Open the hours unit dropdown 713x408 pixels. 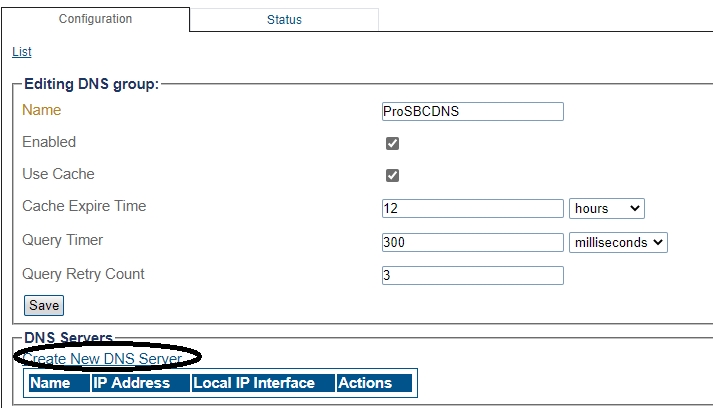point(607,208)
